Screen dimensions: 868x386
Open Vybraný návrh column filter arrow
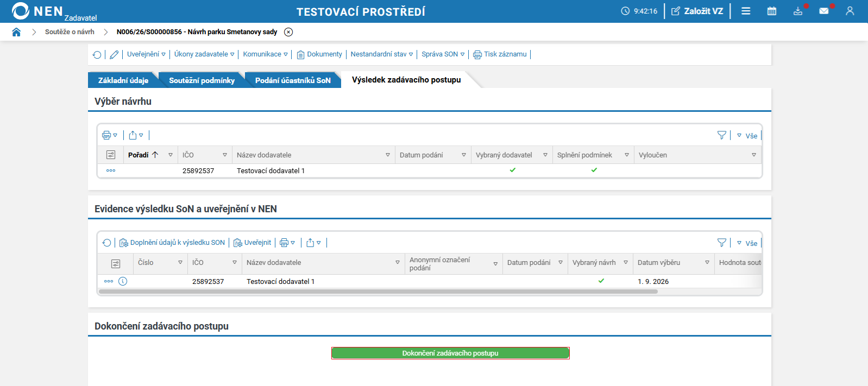626,262
